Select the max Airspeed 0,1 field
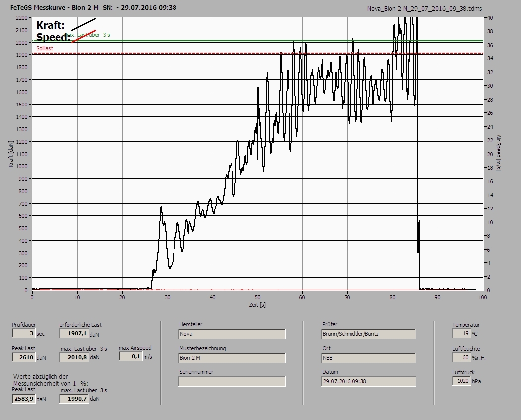 (x=131, y=356)
